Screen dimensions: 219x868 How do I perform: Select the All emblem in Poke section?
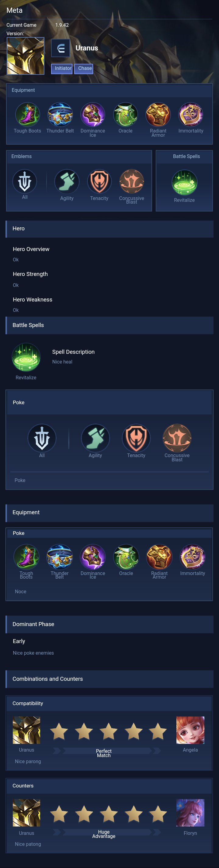[x=42, y=438]
